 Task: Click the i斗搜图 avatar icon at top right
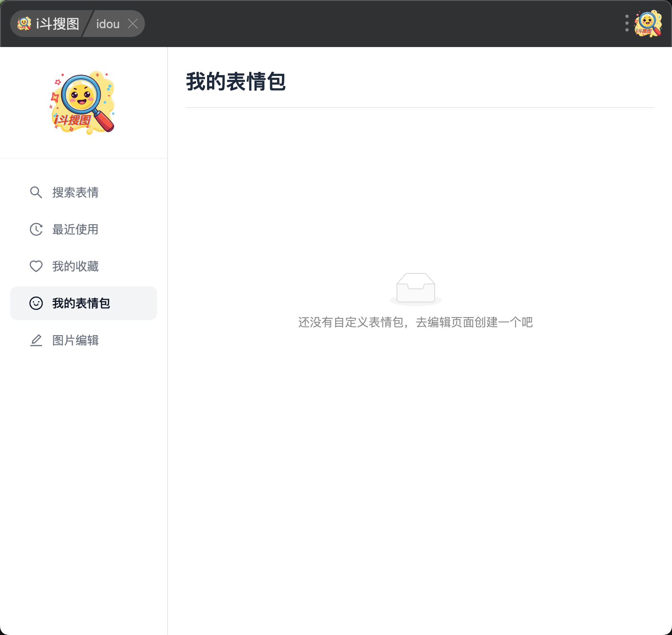[648, 24]
